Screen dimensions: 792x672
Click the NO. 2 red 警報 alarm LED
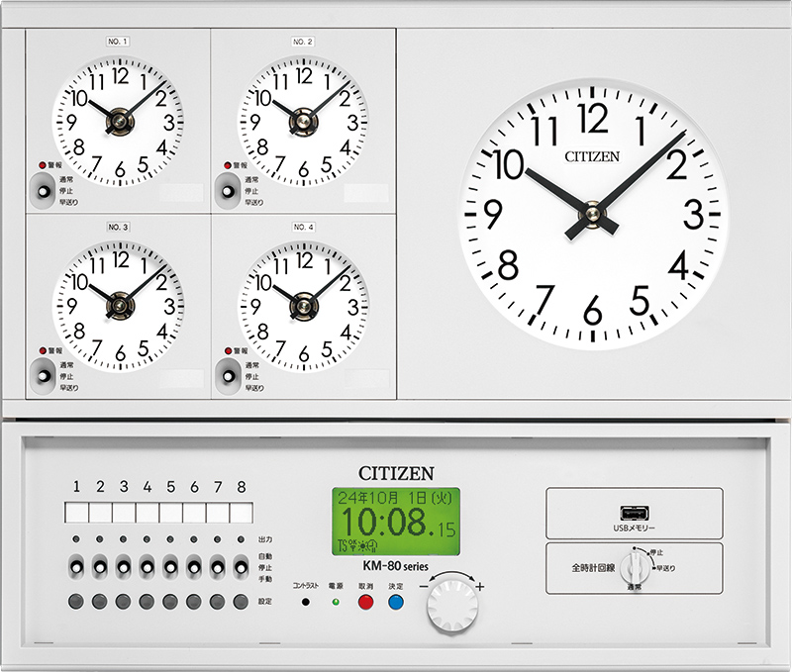[x=229, y=164]
